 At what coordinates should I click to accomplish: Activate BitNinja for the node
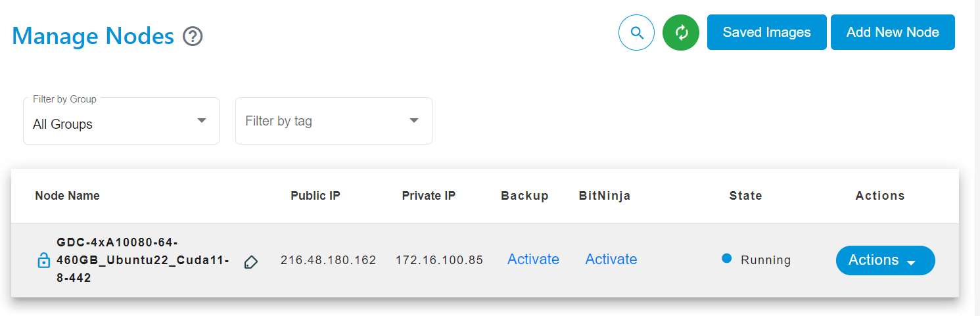[611, 260]
